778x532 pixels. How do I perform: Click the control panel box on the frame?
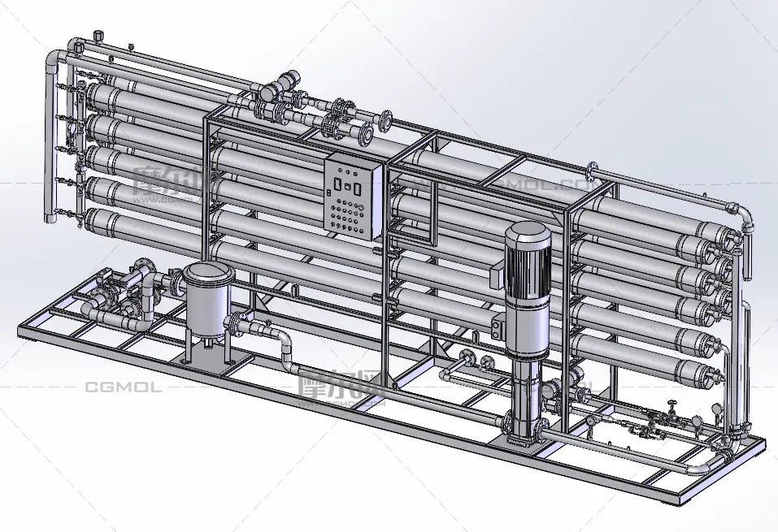353,197
